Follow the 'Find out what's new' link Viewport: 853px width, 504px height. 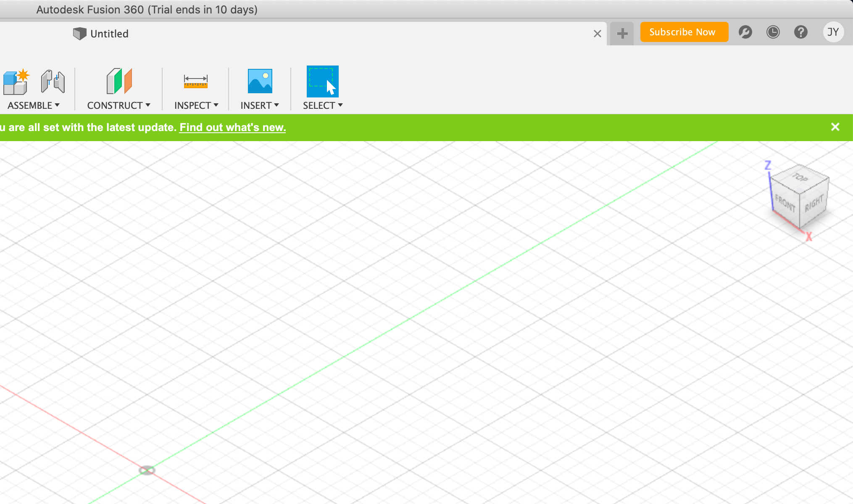pyautogui.click(x=232, y=127)
